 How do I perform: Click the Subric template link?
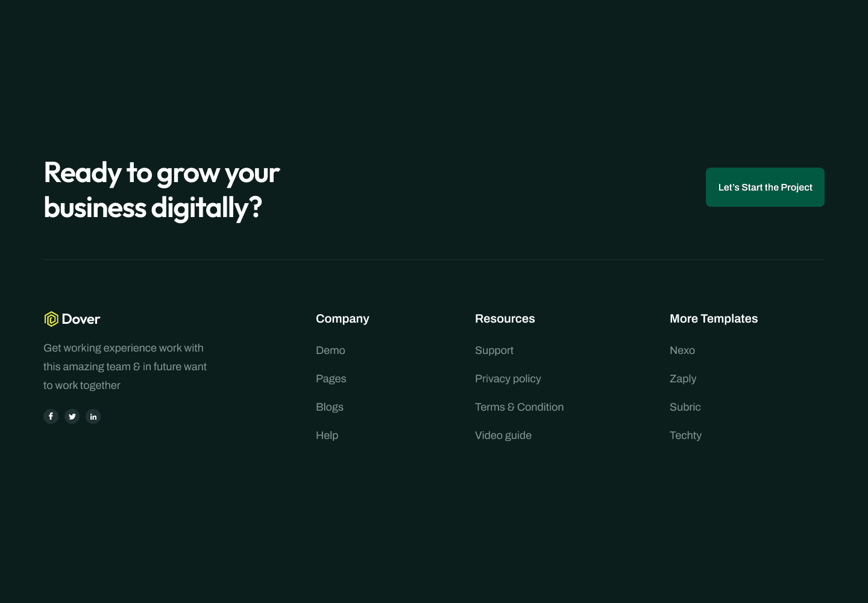point(685,407)
